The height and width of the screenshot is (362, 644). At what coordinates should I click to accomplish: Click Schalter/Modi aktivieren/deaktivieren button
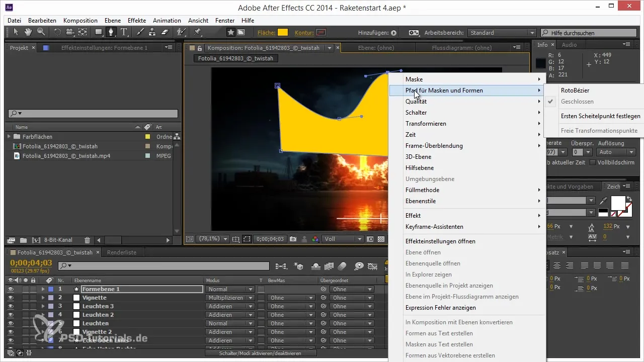point(261,353)
